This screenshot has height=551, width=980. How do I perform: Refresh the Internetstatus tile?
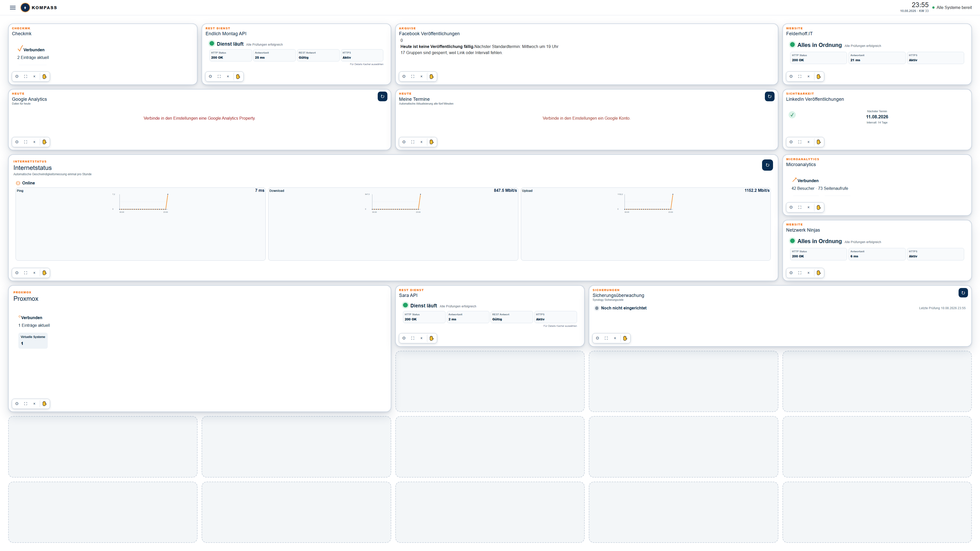(x=767, y=165)
